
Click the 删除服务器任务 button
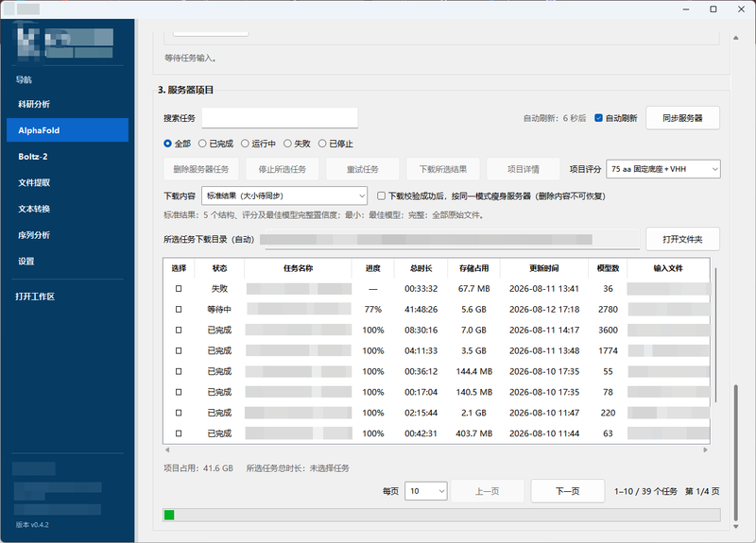click(x=201, y=169)
